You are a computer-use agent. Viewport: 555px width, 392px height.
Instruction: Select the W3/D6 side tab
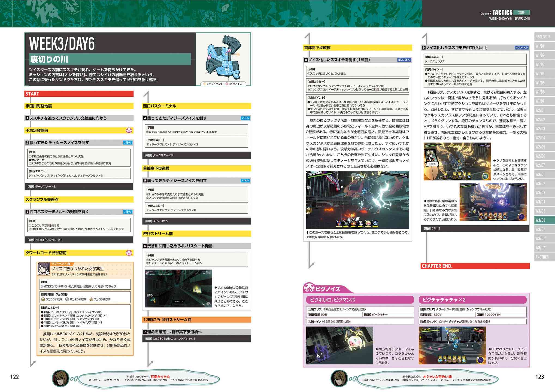click(x=544, y=220)
